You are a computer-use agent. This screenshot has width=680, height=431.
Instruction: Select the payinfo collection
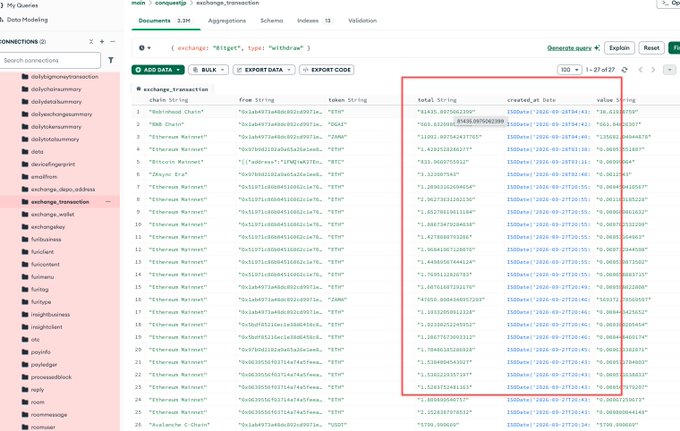41,352
